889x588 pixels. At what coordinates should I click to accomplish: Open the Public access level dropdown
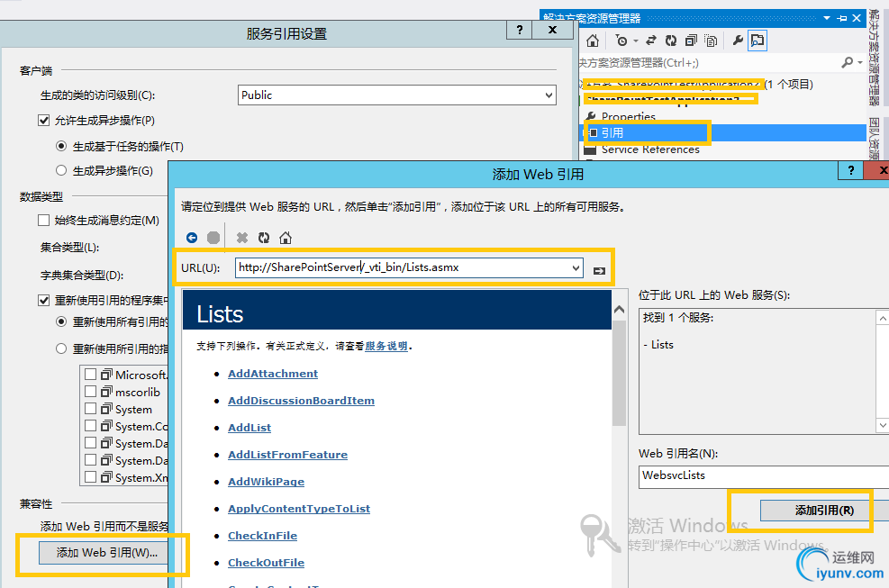pos(397,95)
